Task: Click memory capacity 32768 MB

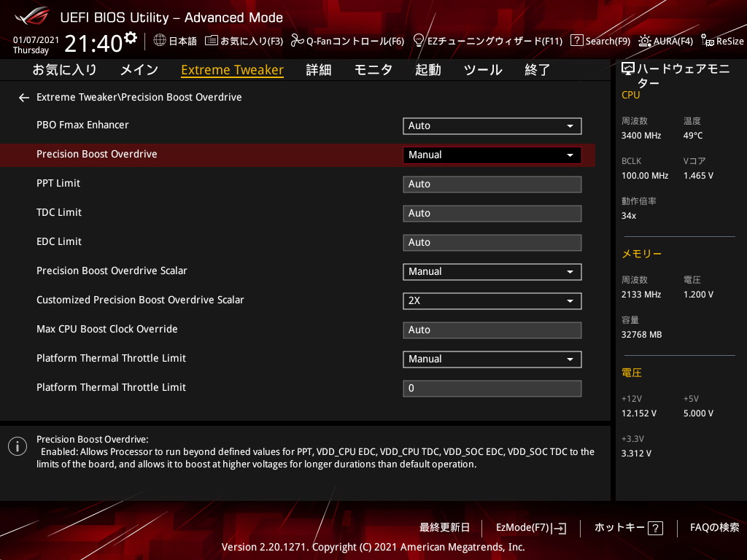Action: tap(641, 335)
